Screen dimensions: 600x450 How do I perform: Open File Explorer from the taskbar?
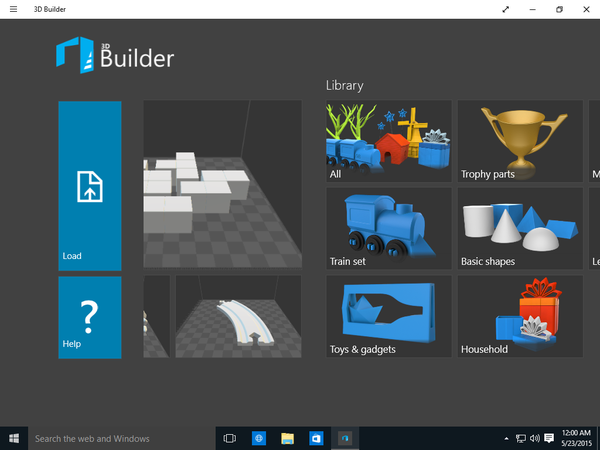click(x=287, y=438)
